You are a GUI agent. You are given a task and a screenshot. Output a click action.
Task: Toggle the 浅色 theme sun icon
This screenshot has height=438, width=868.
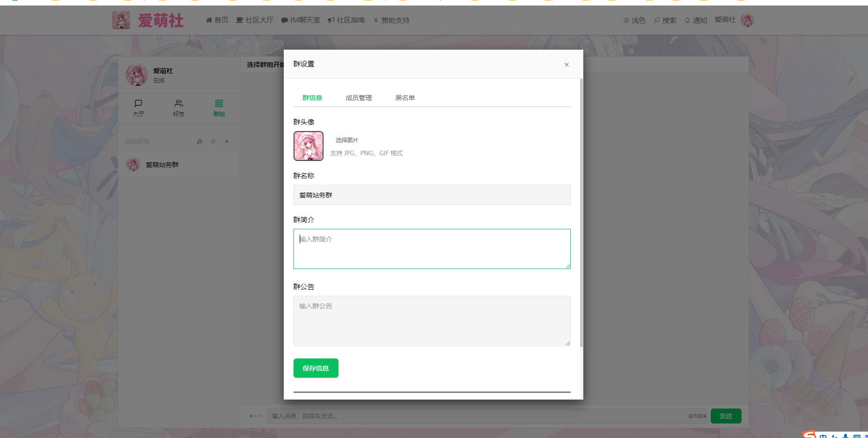coord(626,21)
